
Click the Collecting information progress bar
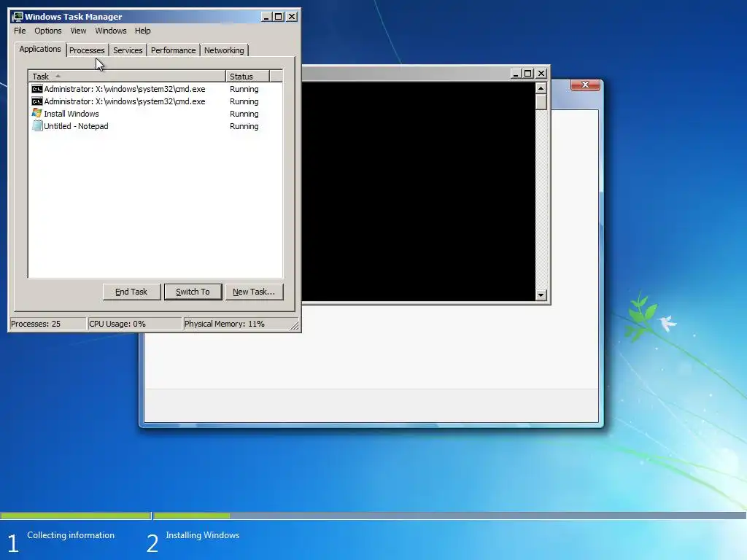coord(75,516)
